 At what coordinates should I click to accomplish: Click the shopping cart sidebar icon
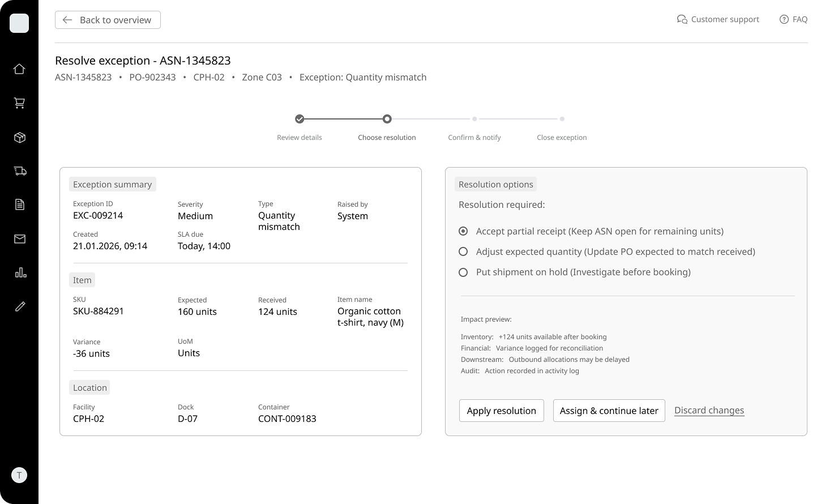tap(19, 103)
